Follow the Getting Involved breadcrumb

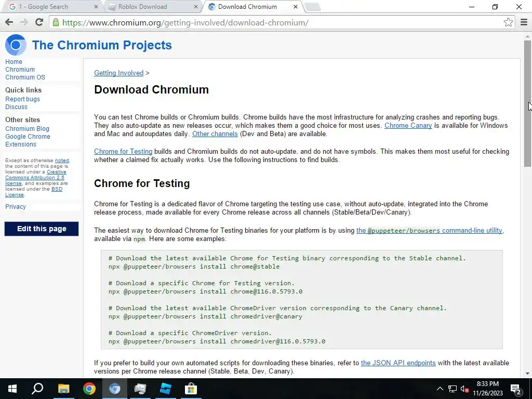(119, 73)
